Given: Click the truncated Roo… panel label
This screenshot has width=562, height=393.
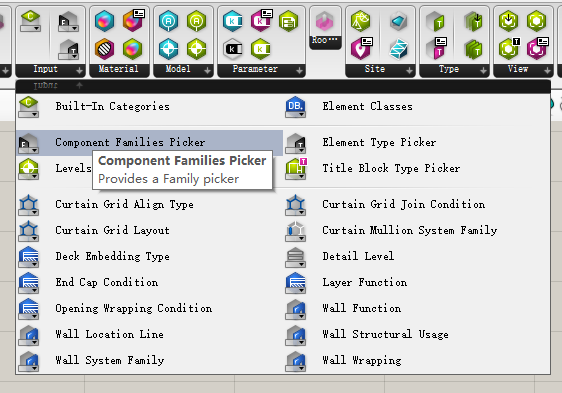Looking at the screenshot, I should point(325,41).
